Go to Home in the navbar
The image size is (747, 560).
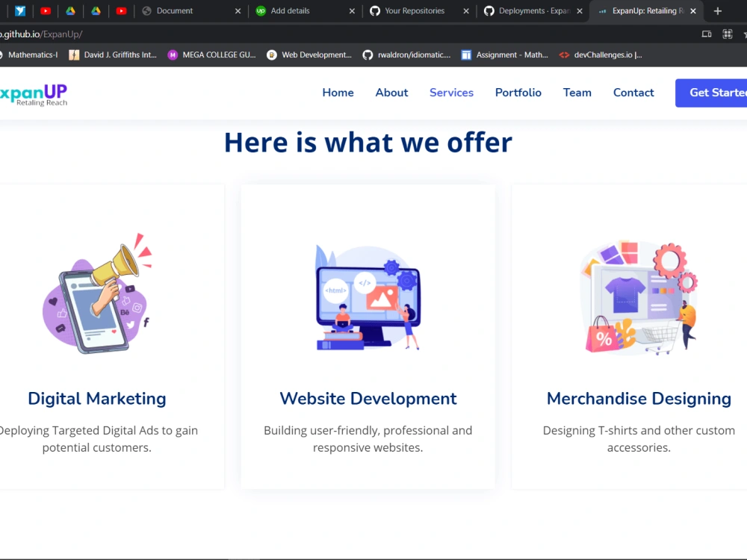tap(338, 93)
